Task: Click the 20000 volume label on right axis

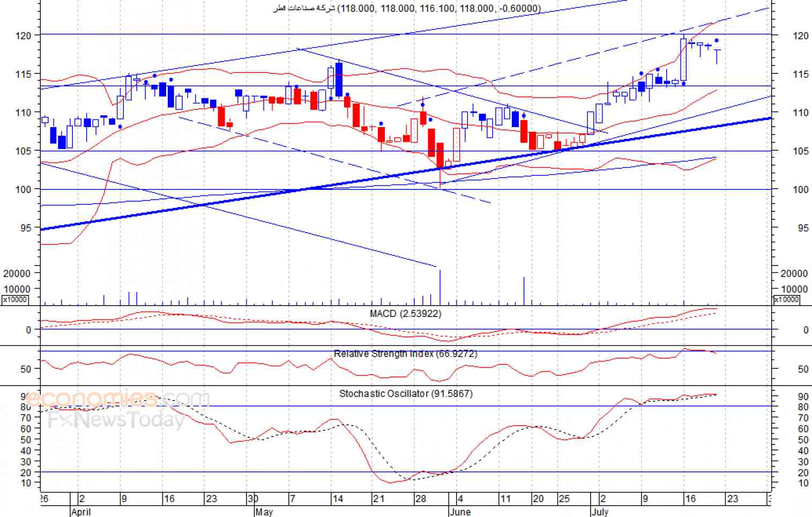Action: 794,274
